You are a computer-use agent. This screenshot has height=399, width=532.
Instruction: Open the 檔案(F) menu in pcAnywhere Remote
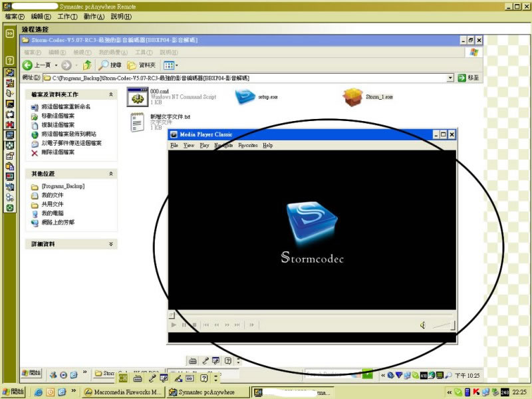click(x=15, y=17)
